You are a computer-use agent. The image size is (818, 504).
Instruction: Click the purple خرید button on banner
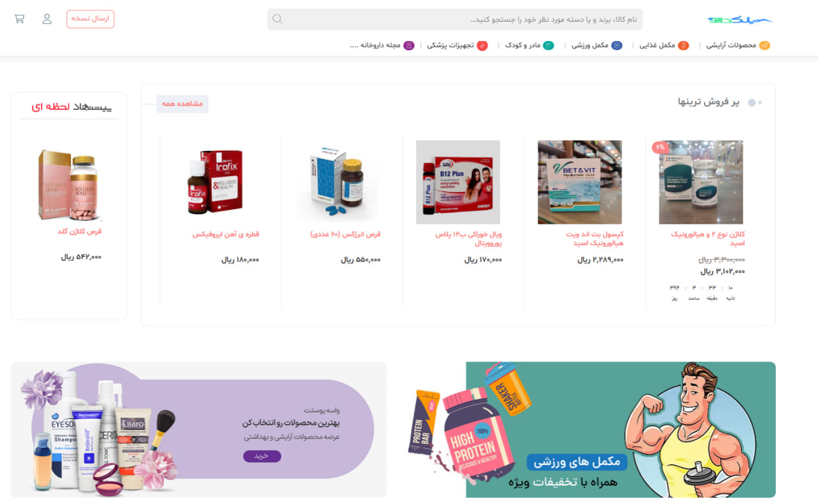point(262,456)
